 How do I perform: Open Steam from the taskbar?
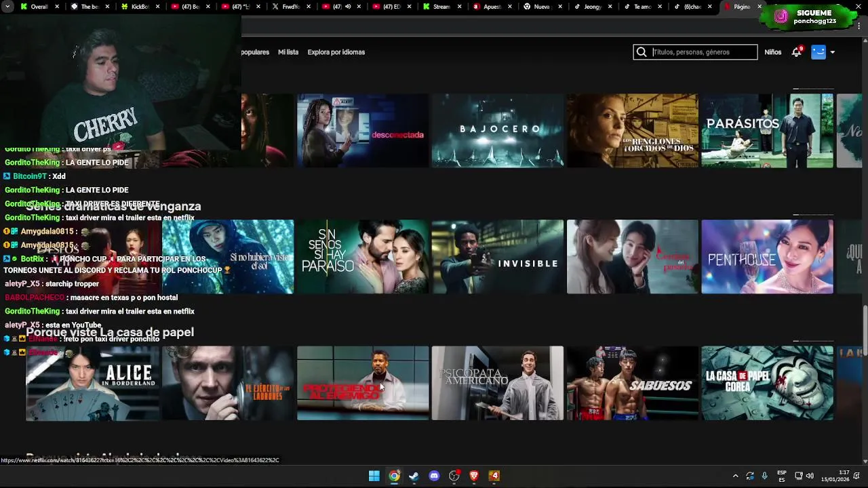(414, 476)
